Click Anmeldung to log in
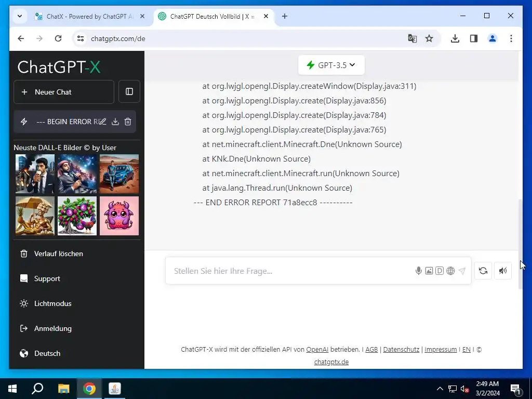This screenshot has width=532, height=399. 46,328
